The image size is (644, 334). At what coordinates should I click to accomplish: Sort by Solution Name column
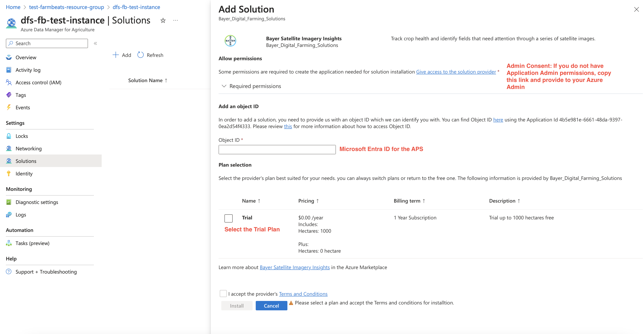point(147,81)
